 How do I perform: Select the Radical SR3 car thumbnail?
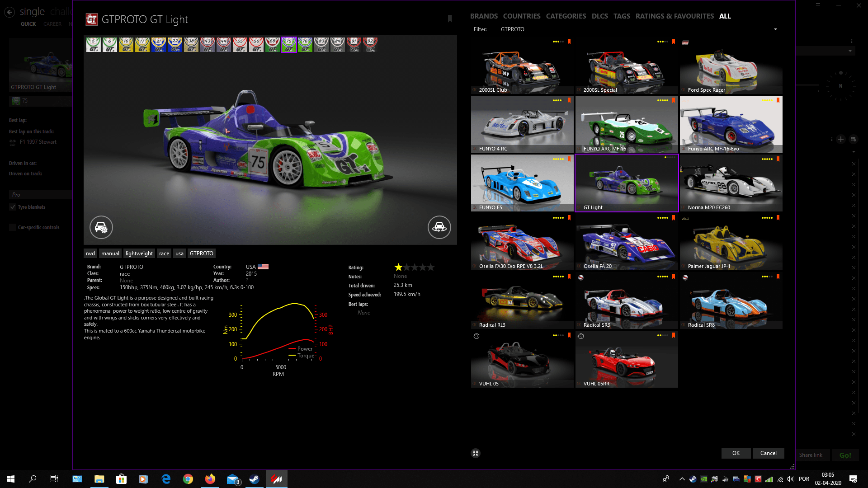pos(627,300)
